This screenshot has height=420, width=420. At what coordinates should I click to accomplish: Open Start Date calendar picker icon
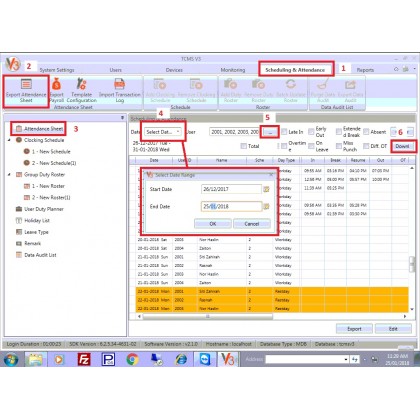pyautogui.click(x=266, y=189)
